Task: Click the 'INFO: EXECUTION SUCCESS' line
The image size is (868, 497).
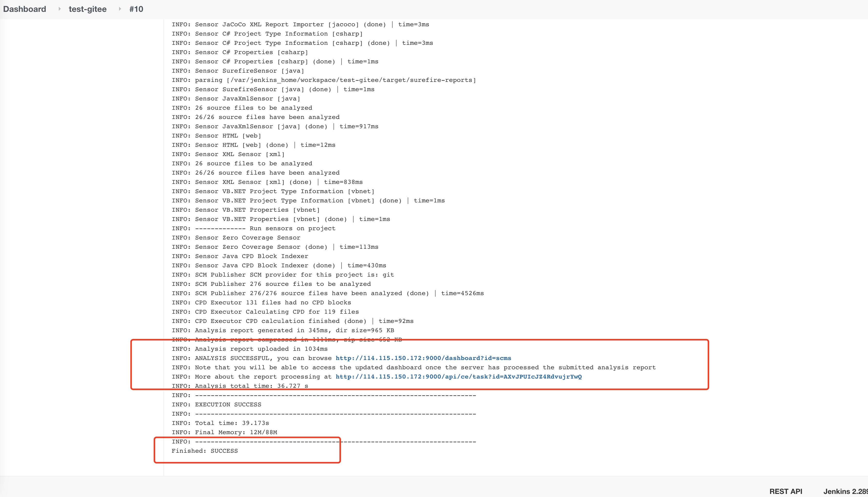Action: pos(216,405)
